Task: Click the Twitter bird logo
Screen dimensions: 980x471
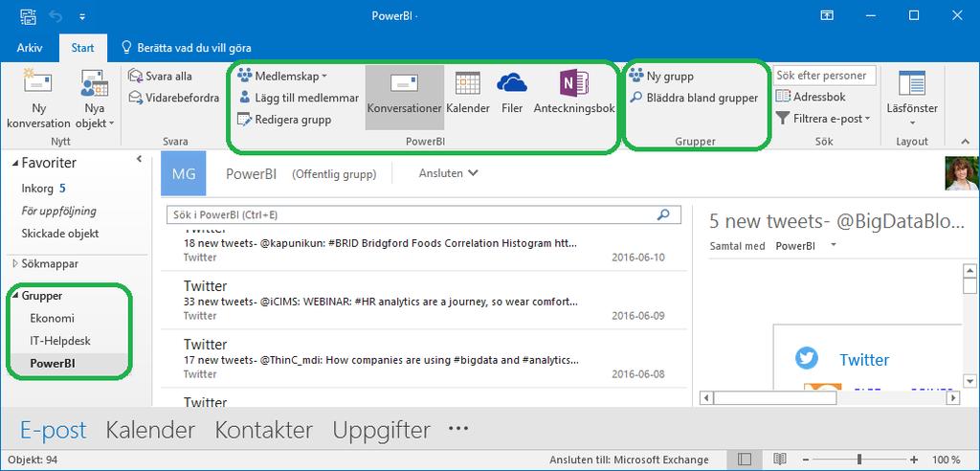Action: coord(806,358)
